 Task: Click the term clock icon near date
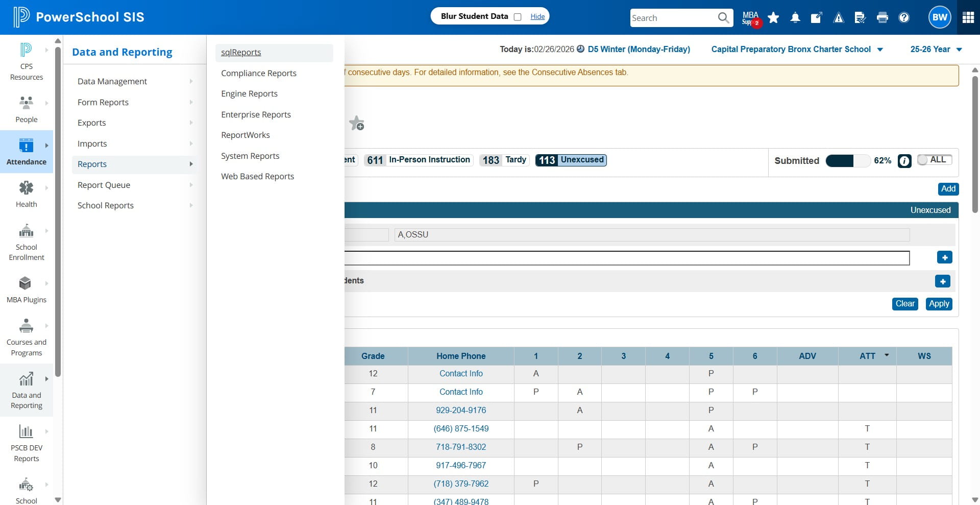[x=580, y=49]
